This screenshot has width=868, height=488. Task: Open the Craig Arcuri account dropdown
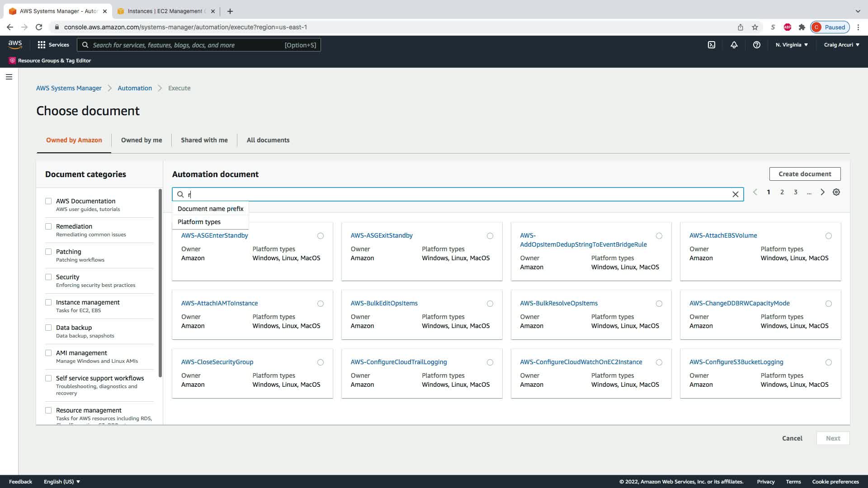(x=841, y=45)
